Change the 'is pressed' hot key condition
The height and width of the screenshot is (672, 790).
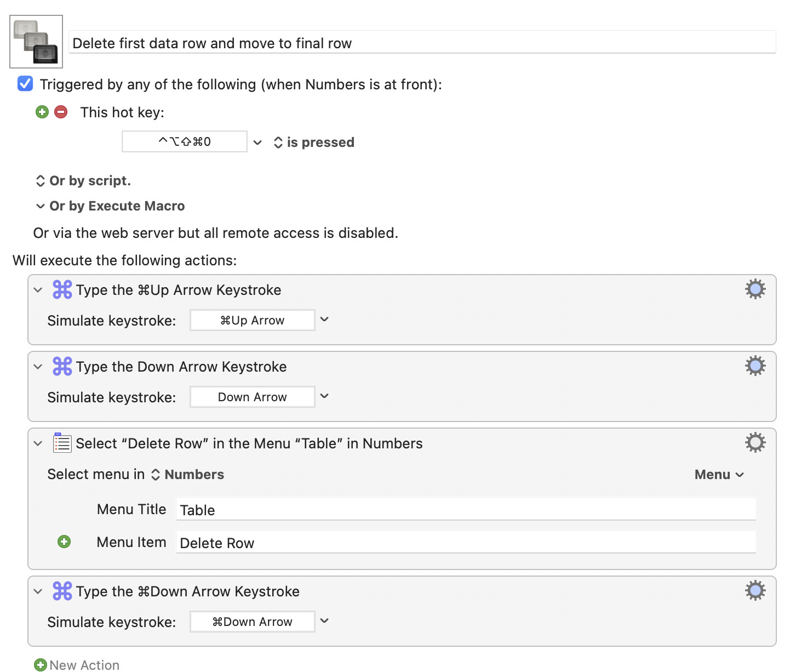coord(314,143)
